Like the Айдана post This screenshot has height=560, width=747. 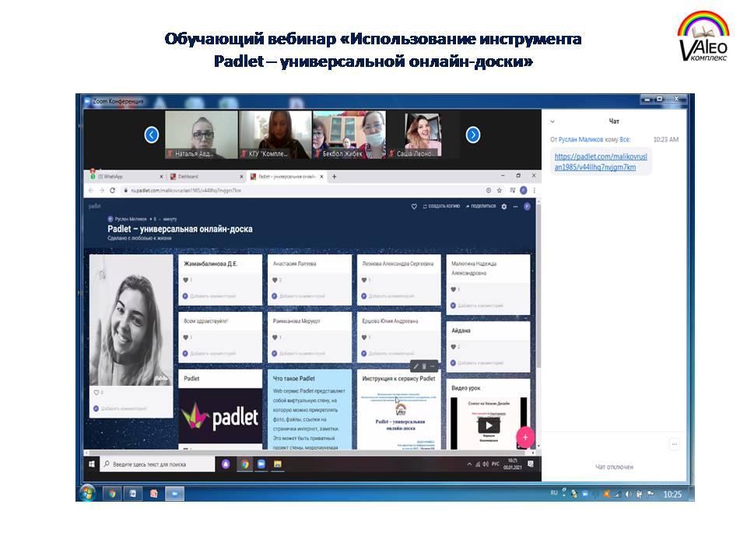pos(453,347)
